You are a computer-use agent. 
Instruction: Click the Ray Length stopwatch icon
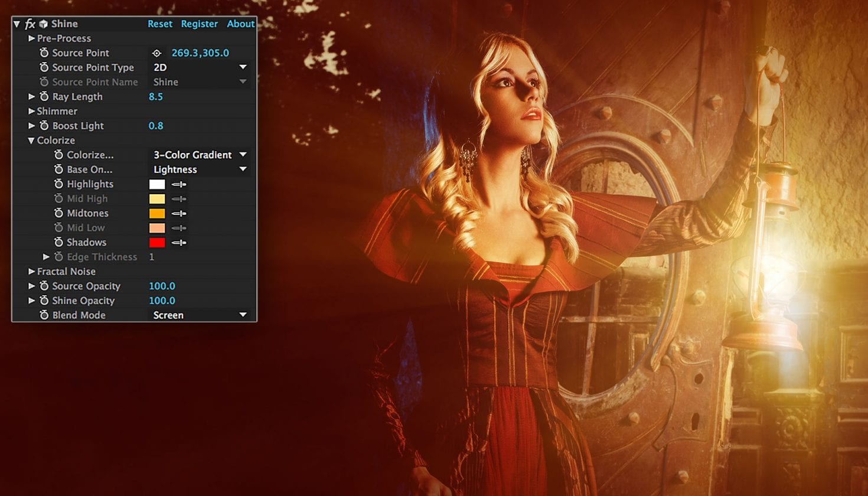pos(44,96)
